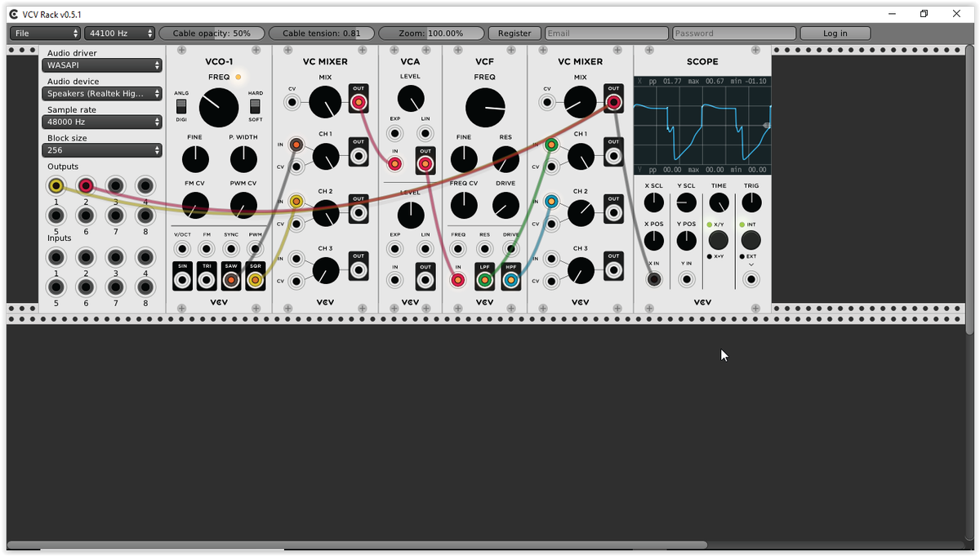The width and height of the screenshot is (980, 556).
Task: Click the SIN output jack on VCO-1
Action: click(181, 278)
